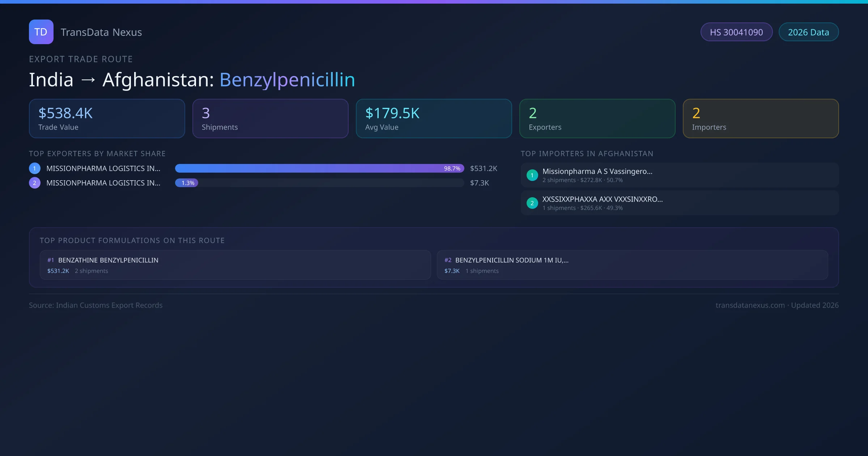Click the transdatanexus.com footer link
The height and width of the screenshot is (456, 868).
pyautogui.click(x=750, y=305)
